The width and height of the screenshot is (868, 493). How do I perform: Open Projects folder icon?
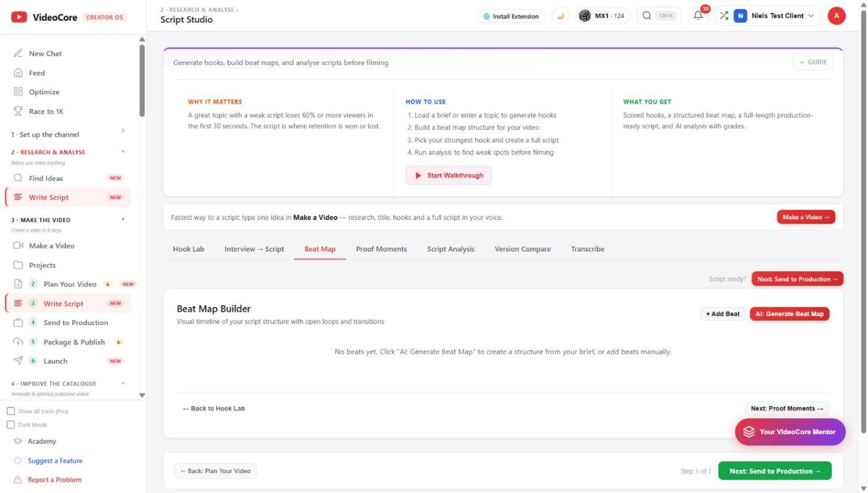coord(18,265)
